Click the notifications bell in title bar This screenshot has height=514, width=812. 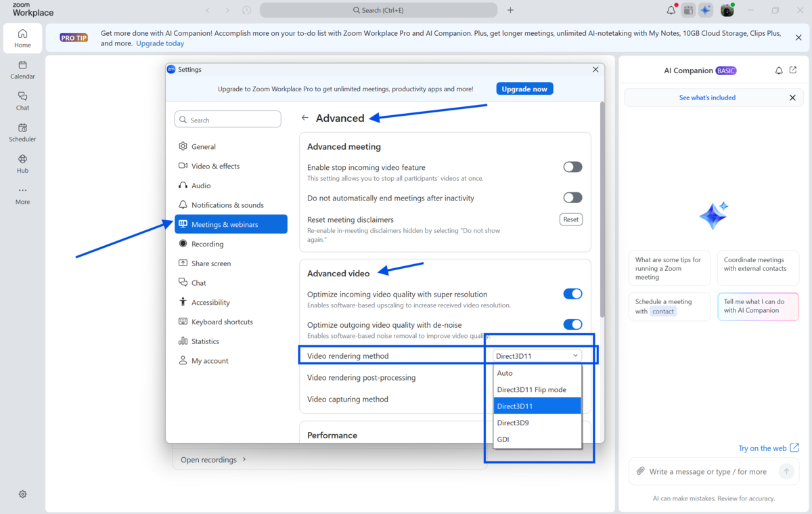click(671, 10)
